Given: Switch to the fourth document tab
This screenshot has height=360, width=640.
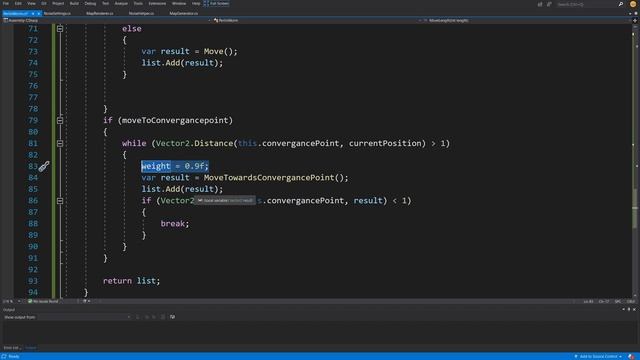Looking at the screenshot, I should tap(142, 13).
